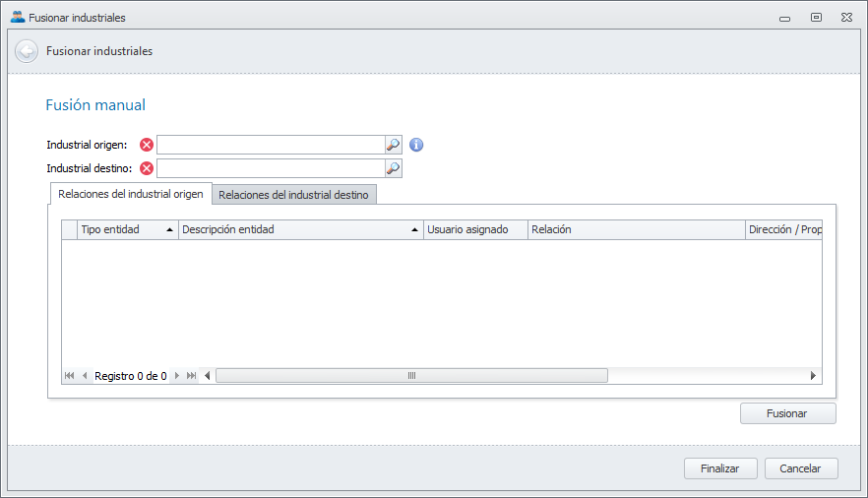Go to next record arrow
The width and height of the screenshot is (868, 498).
click(x=177, y=376)
